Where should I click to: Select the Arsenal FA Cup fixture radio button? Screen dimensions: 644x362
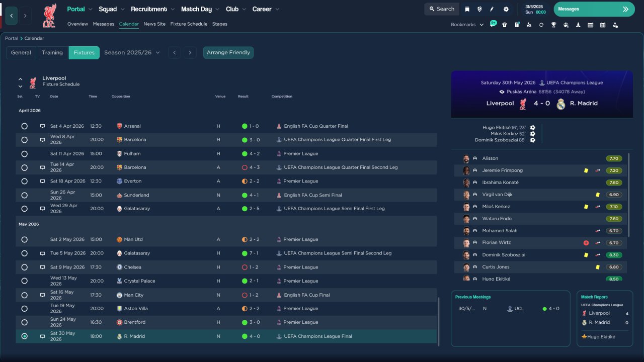25,126
